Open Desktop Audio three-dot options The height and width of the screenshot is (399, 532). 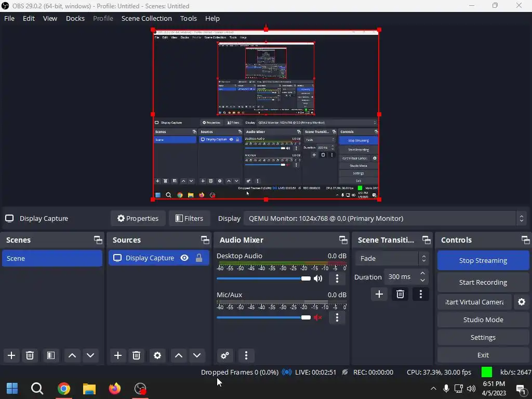tap(337, 278)
